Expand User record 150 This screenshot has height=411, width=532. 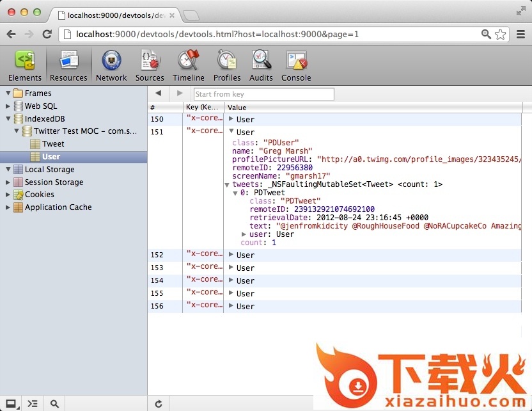coord(231,119)
